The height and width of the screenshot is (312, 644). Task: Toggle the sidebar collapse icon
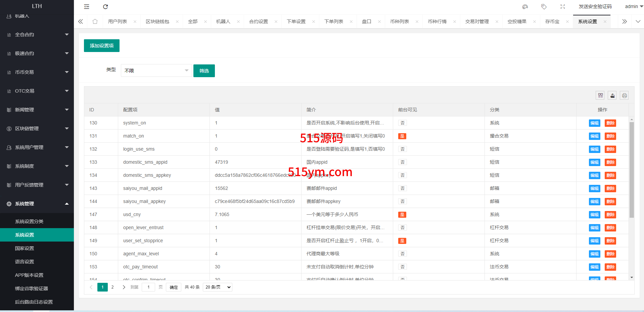pyautogui.click(x=87, y=7)
